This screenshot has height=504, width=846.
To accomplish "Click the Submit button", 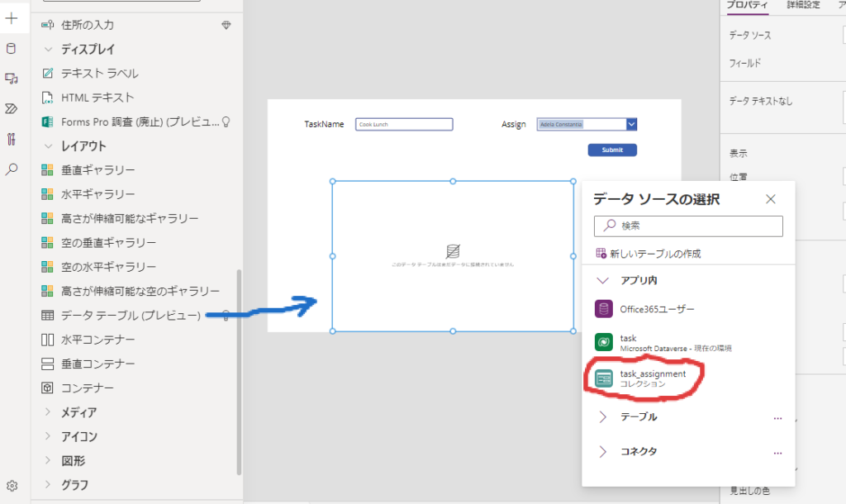I will pyautogui.click(x=612, y=150).
